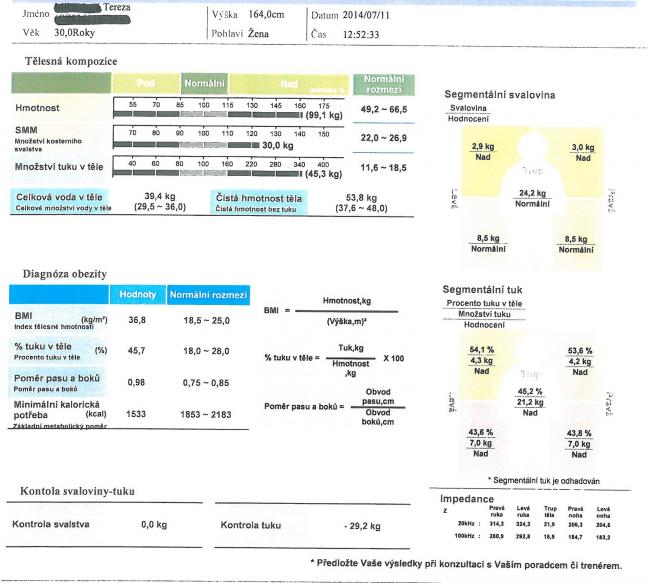Select the time '12:52:33'

(x=361, y=34)
